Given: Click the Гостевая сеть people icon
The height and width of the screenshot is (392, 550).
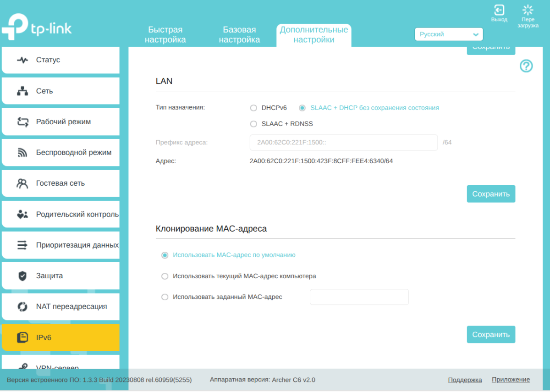Looking at the screenshot, I should (x=22, y=183).
